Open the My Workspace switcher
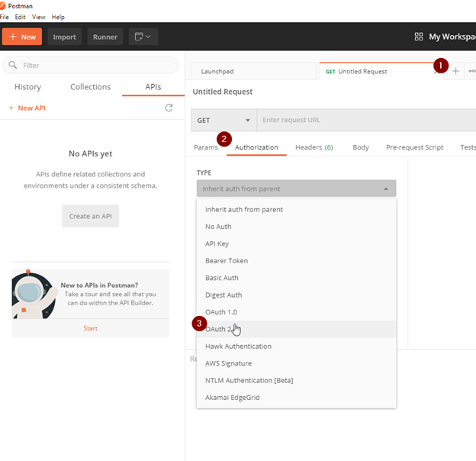 click(x=452, y=37)
